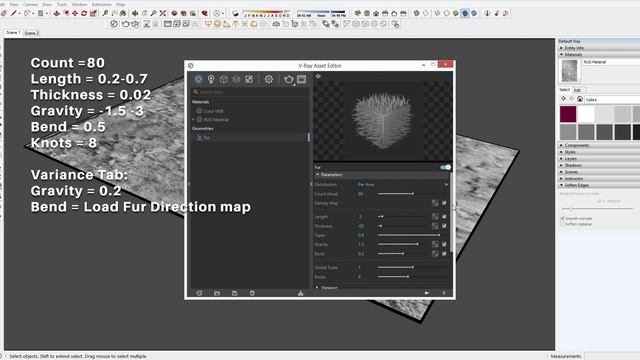
Task: Toggle Gravity map checkbox
Action: pos(444,244)
